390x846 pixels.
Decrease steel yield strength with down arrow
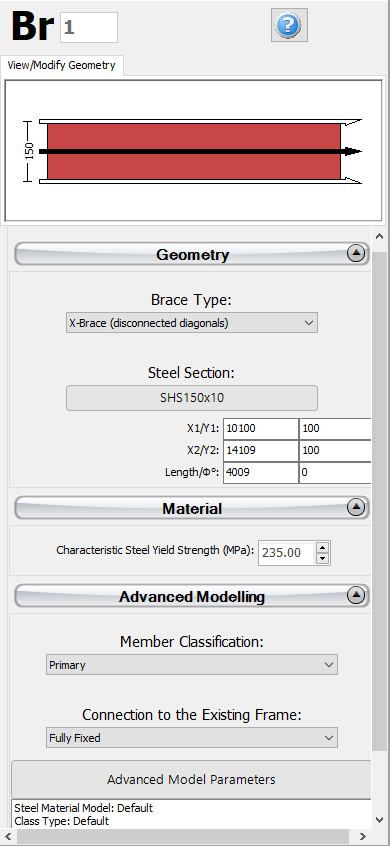tap(323, 558)
